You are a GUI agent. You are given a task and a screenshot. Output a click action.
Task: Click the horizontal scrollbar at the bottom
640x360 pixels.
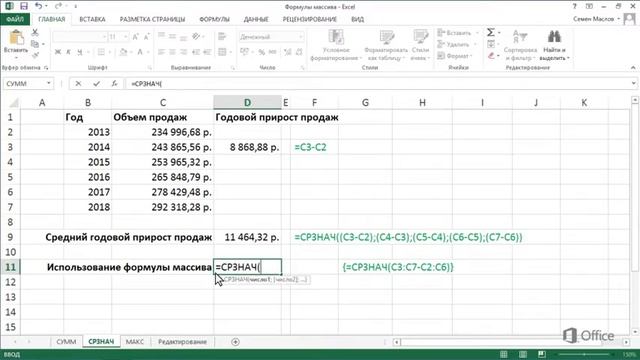511,342
